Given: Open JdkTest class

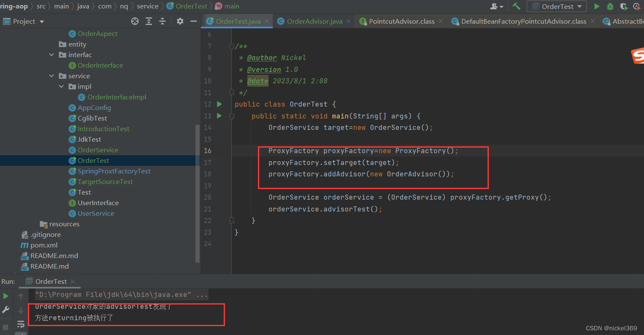Looking at the screenshot, I should 89,139.
